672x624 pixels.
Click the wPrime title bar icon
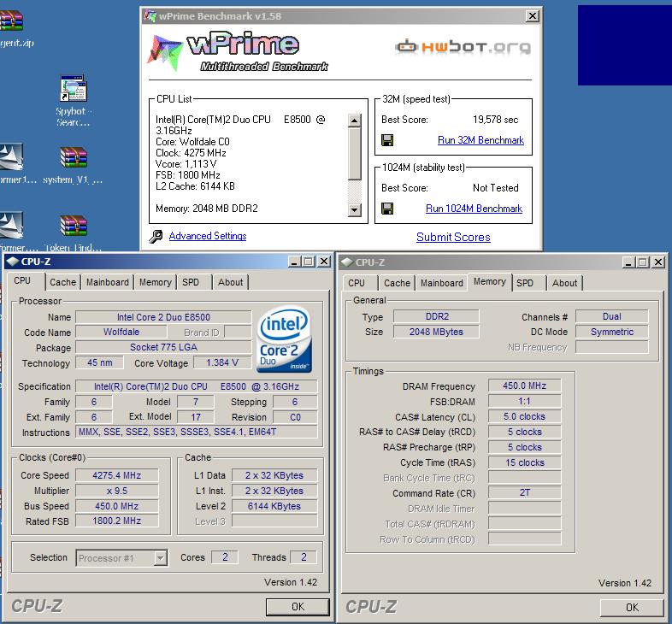[x=150, y=16]
